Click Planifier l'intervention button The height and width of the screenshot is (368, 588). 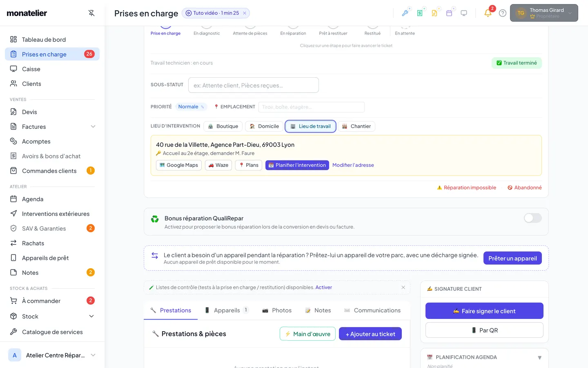[297, 165]
